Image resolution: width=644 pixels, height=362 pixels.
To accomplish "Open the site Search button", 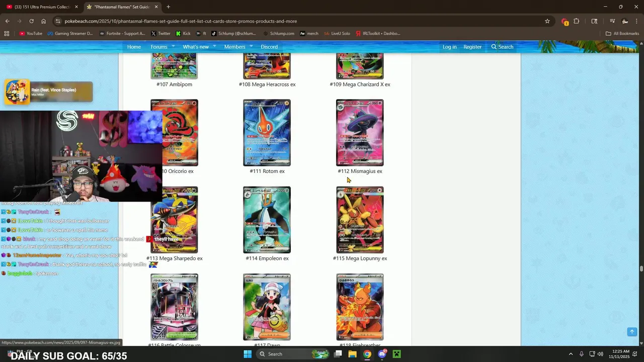I will 502,47.
